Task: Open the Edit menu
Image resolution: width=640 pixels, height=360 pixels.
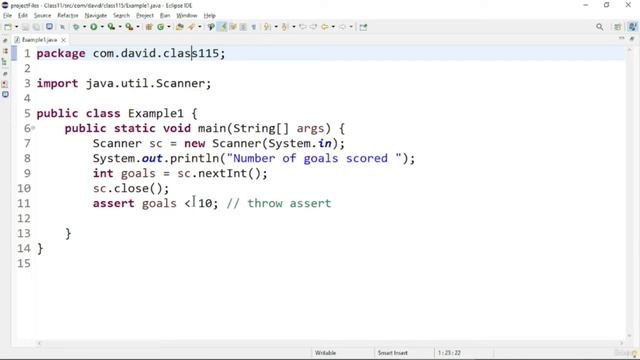Action: 22,16
